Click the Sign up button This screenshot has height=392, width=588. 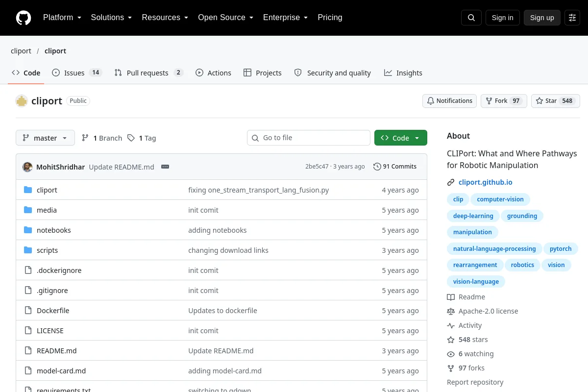coord(542,18)
